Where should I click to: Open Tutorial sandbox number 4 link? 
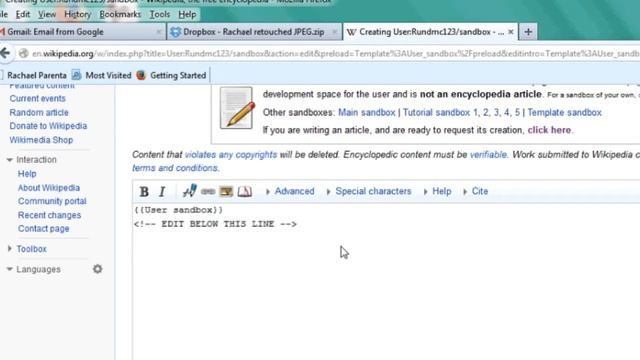(507, 112)
